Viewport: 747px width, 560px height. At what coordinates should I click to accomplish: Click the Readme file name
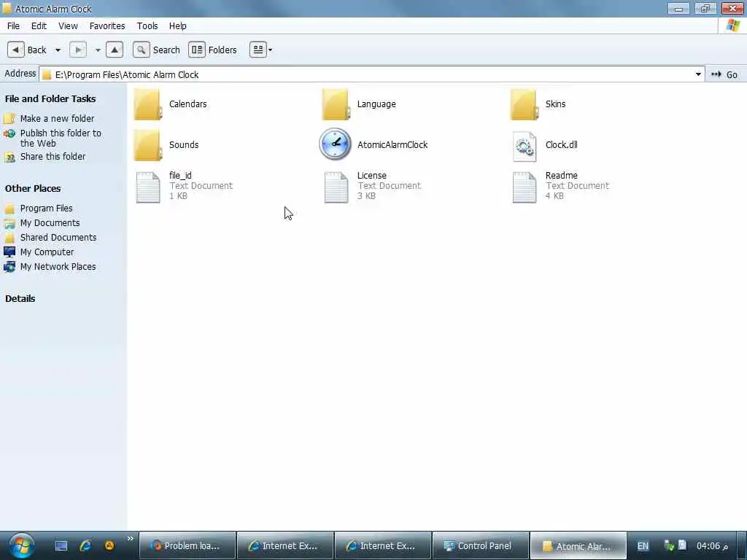pyautogui.click(x=561, y=175)
